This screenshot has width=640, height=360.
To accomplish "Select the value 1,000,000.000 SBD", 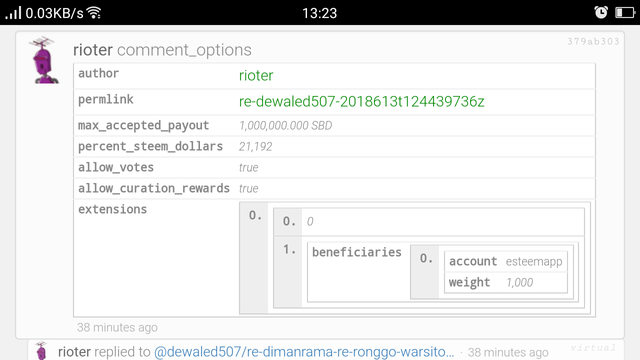I will pos(285,125).
